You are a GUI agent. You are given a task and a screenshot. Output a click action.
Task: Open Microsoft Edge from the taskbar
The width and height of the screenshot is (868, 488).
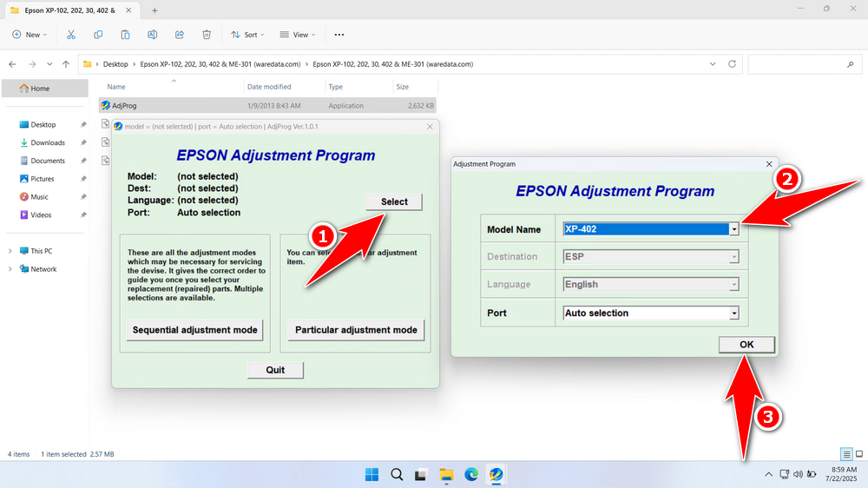pyautogui.click(x=471, y=474)
